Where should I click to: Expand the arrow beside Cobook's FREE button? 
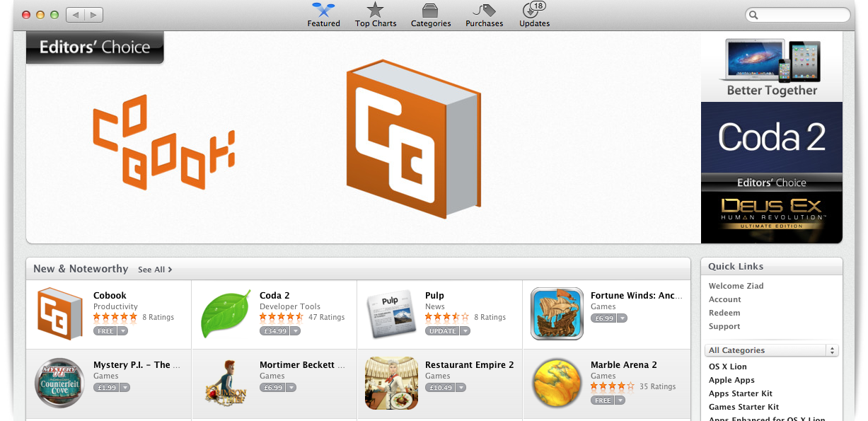pos(123,330)
